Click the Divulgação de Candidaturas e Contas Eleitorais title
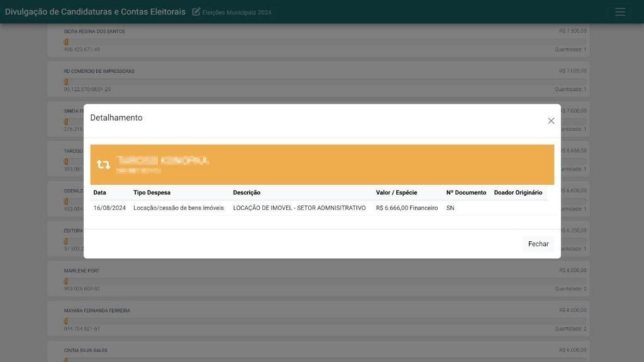This screenshot has height=362, width=644. click(95, 12)
